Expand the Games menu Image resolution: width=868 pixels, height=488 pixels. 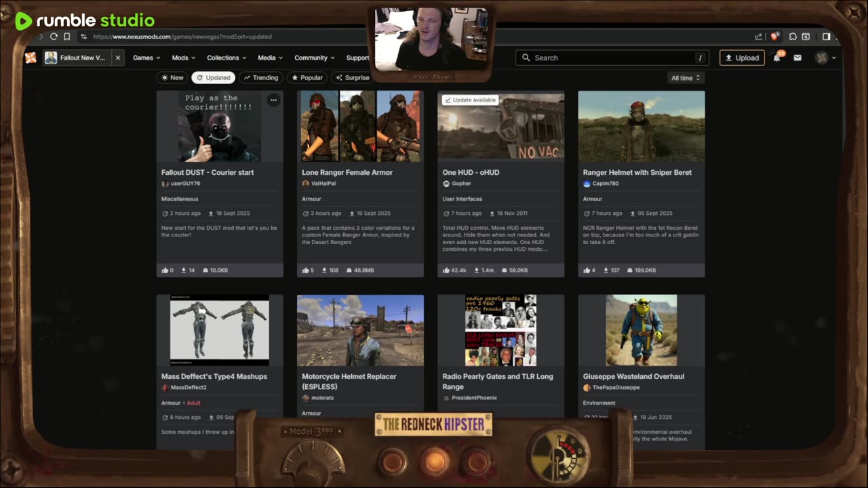coord(146,58)
